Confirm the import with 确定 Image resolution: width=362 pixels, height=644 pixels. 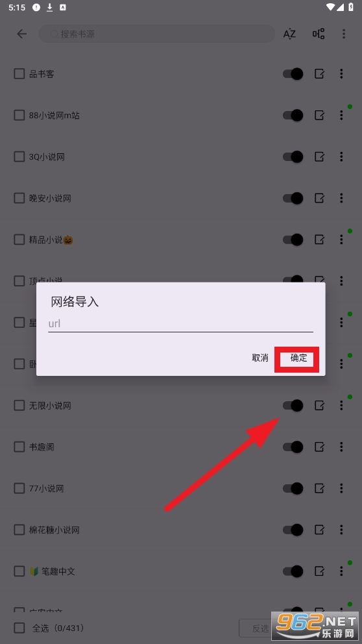[x=298, y=358]
